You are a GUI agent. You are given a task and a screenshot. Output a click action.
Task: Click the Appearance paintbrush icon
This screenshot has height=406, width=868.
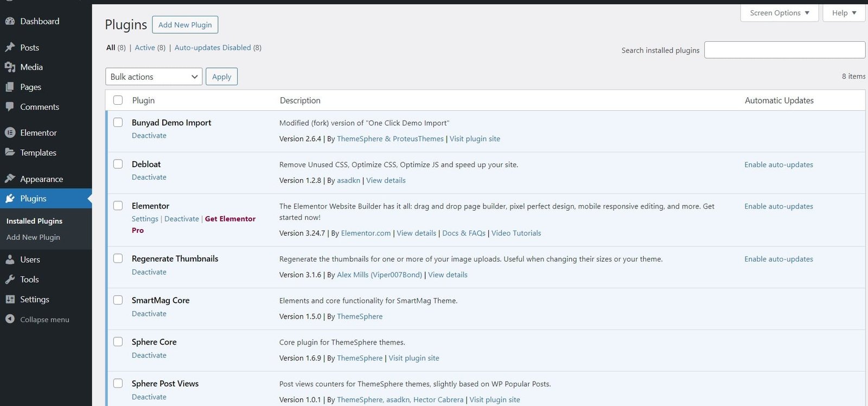pyautogui.click(x=10, y=179)
